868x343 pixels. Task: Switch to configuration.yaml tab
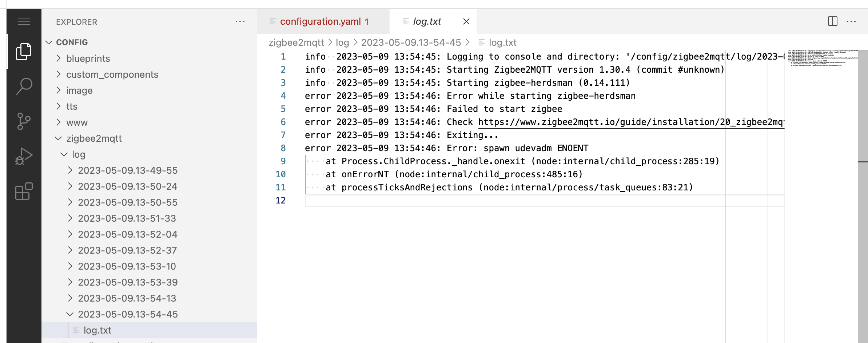pos(323,21)
